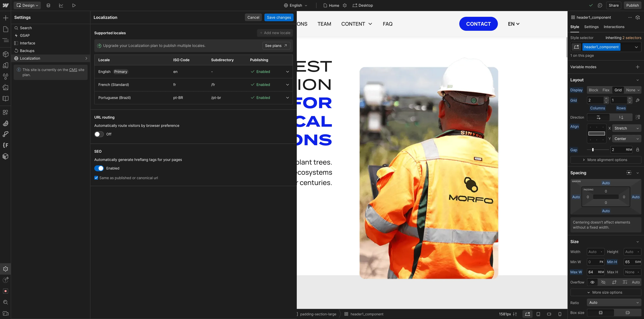
Task: Click the Preview play icon
Action: pos(74,5)
